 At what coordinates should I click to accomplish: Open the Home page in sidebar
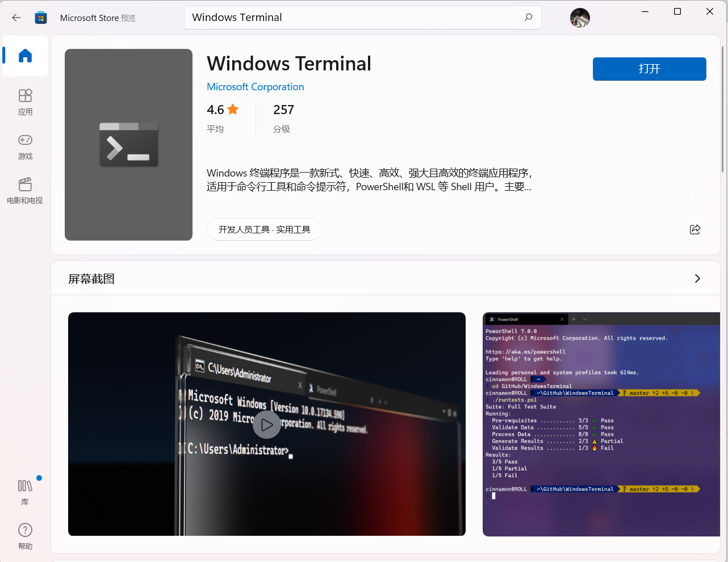(x=25, y=56)
